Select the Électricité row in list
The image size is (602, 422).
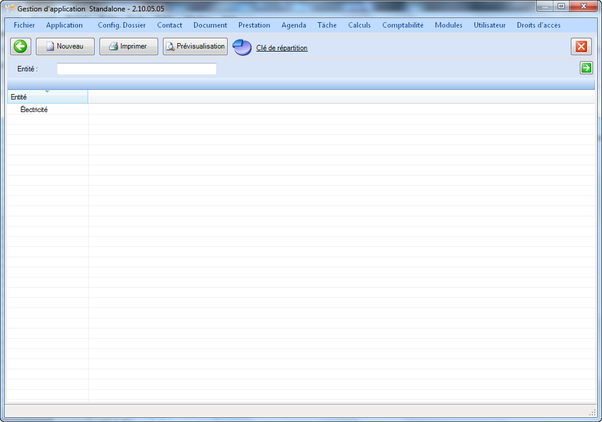click(34, 110)
